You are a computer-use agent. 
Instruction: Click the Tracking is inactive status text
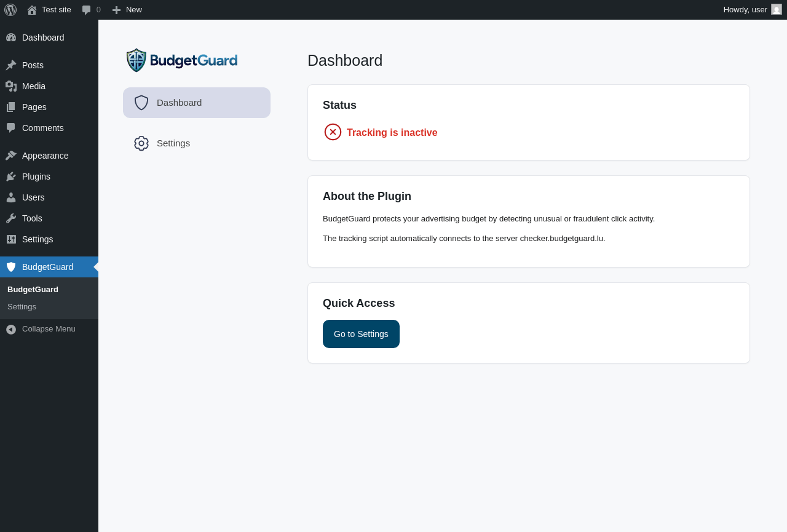tap(392, 133)
